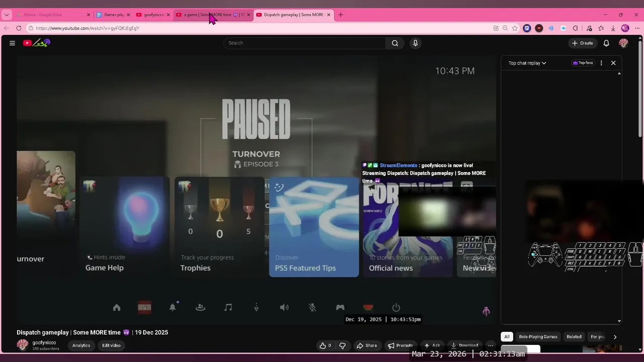This screenshot has width=644, height=362.
Task: Click the browser address bar URL
Action: (x=88, y=28)
